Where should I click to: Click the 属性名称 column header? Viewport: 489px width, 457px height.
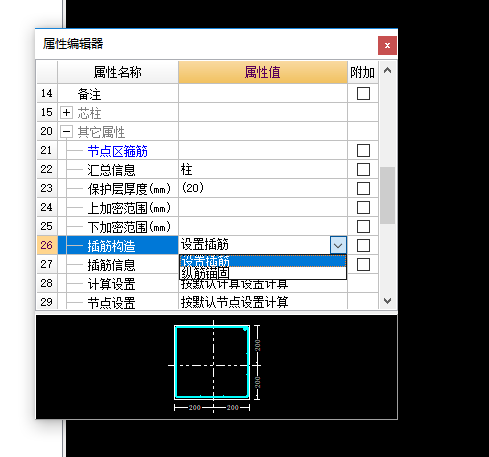coord(118,72)
